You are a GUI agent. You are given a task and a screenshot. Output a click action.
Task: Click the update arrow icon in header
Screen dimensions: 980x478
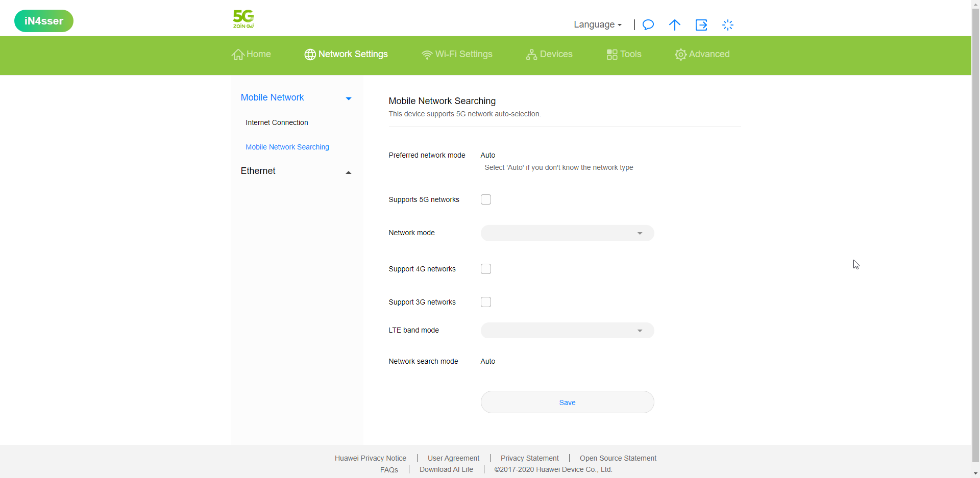pos(674,25)
